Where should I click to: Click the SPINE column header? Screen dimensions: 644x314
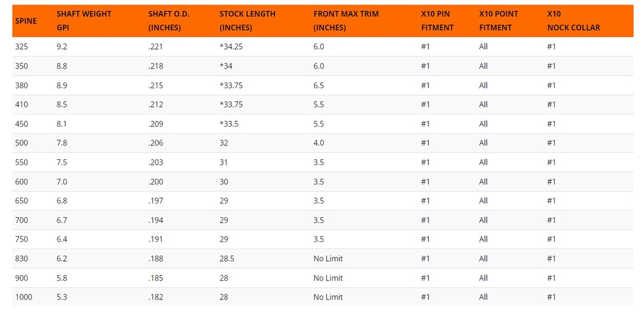pos(25,21)
